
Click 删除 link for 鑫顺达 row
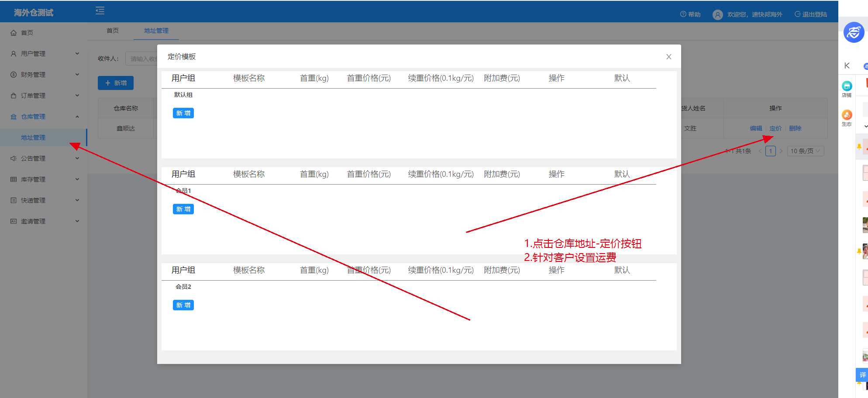[796, 128]
